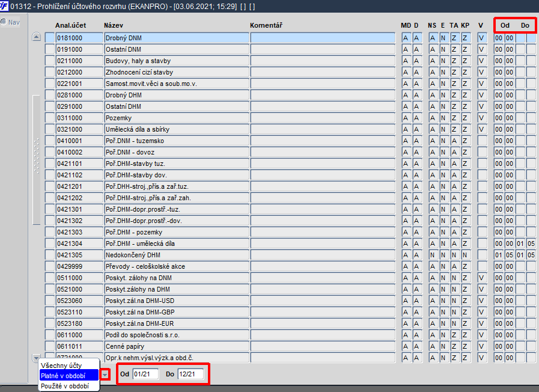Click the 'KP' column header
Viewport: 539px width, 392px height.
(465, 25)
